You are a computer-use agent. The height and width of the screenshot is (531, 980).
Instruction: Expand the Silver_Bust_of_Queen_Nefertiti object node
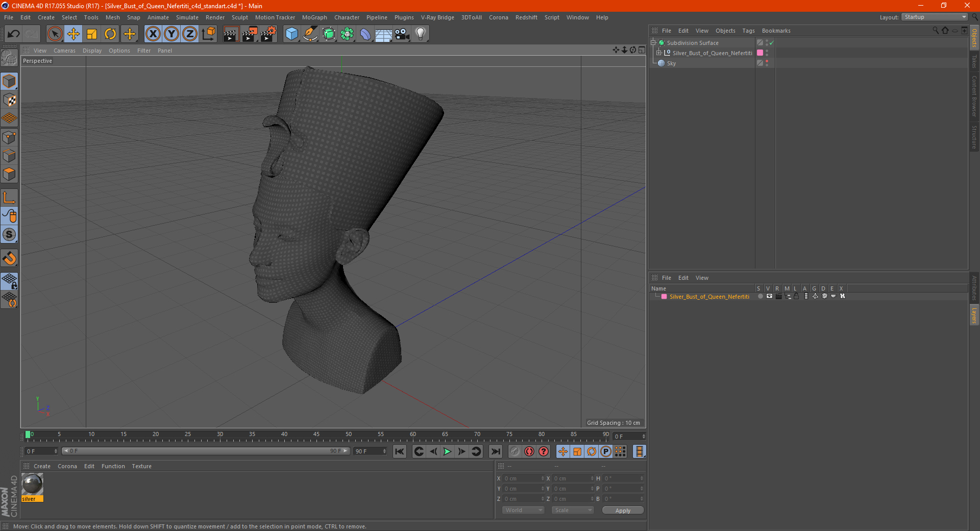[658, 53]
